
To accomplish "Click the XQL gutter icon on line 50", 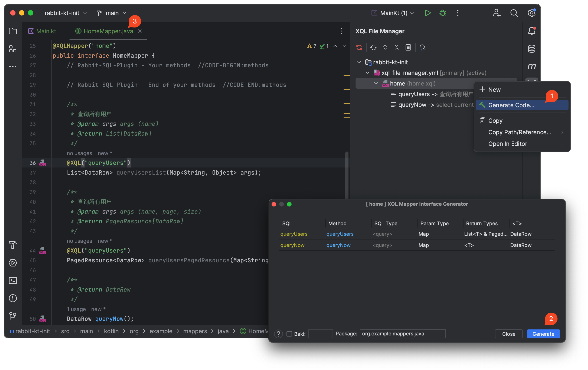I will pos(42,319).
